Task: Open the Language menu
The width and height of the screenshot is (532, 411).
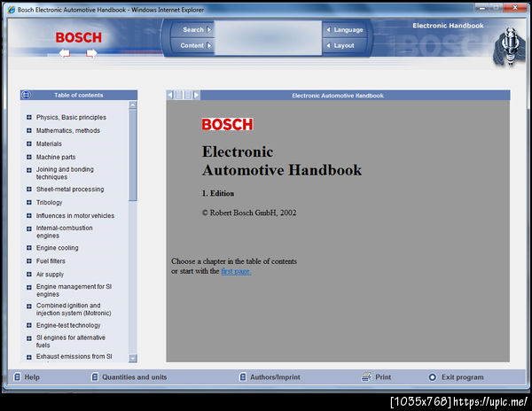Action: [345, 29]
